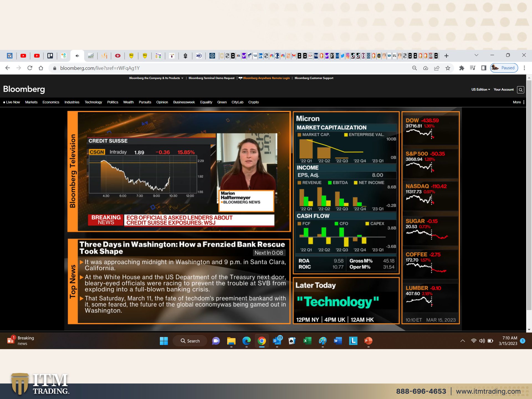Go to the browser Home page
This screenshot has width=532, height=399.
pyautogui.click(x=41, y=68)
